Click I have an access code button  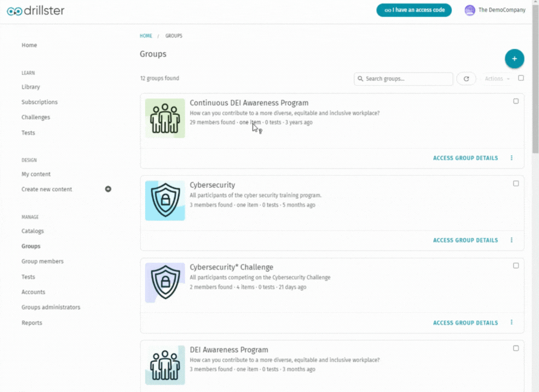click(x=414, y=10)
